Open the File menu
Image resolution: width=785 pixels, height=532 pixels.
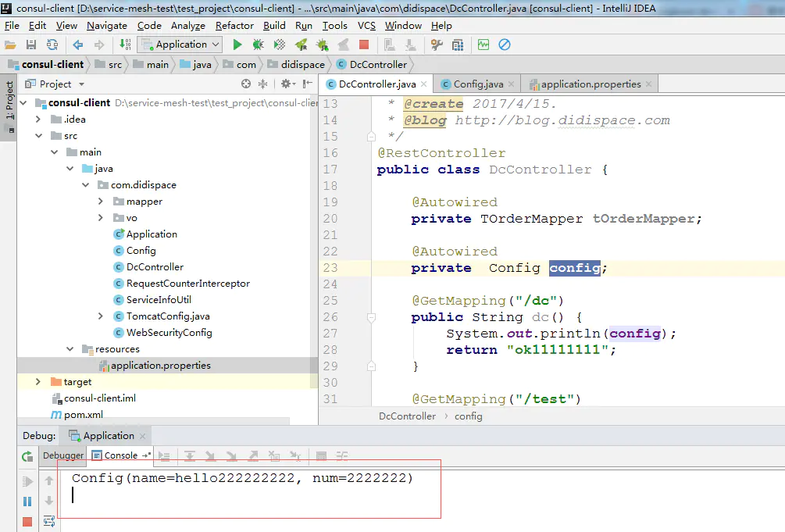[x=12, y=26]
